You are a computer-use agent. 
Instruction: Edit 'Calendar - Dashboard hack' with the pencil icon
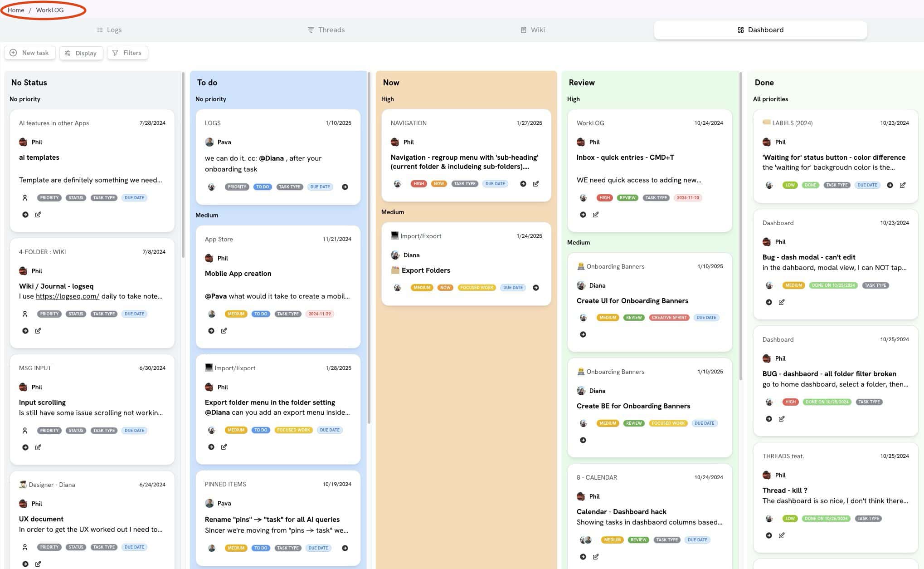coord(596,556)
